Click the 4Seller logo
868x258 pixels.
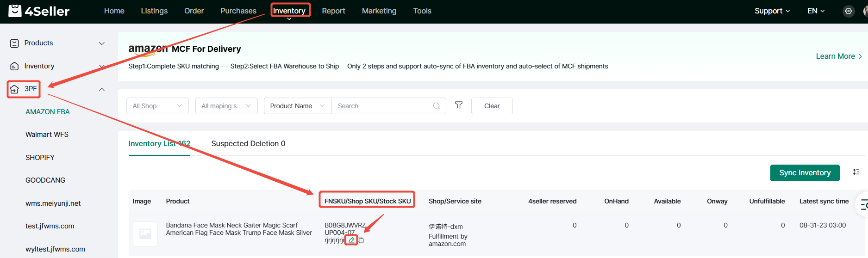[39, 11]
